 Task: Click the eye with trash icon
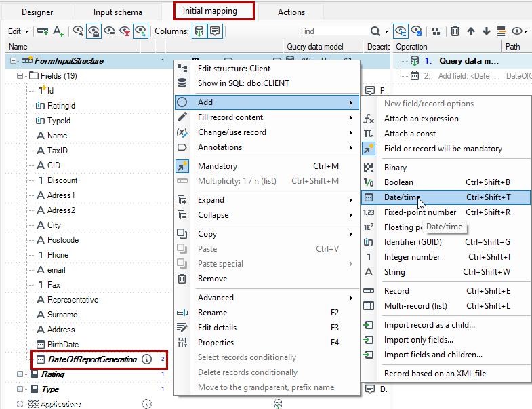point(125,31)
